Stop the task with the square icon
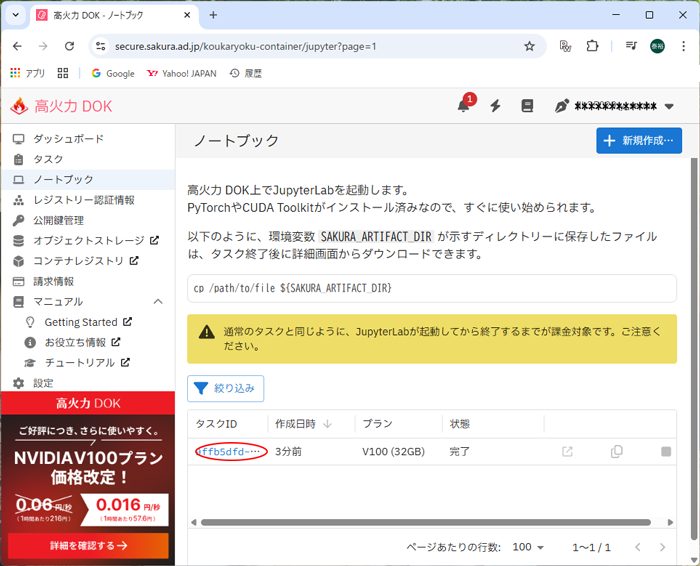The height and width of the screenshot is (566, 700). pos(666,452)
